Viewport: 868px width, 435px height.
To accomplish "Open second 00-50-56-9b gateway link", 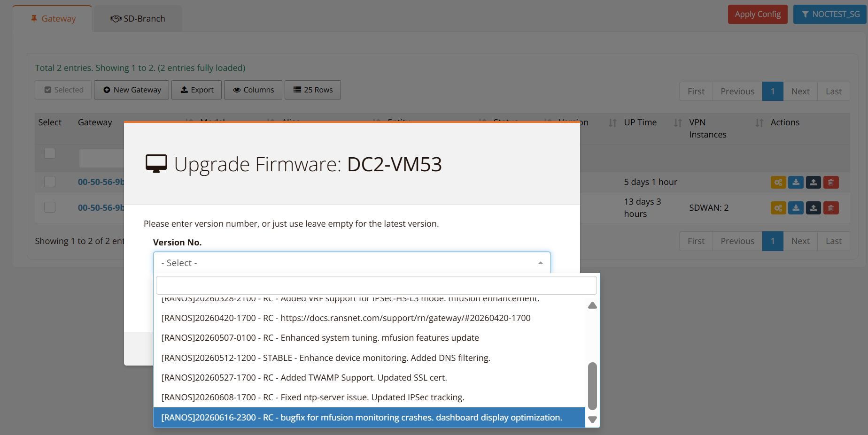I will coord(101,208).
